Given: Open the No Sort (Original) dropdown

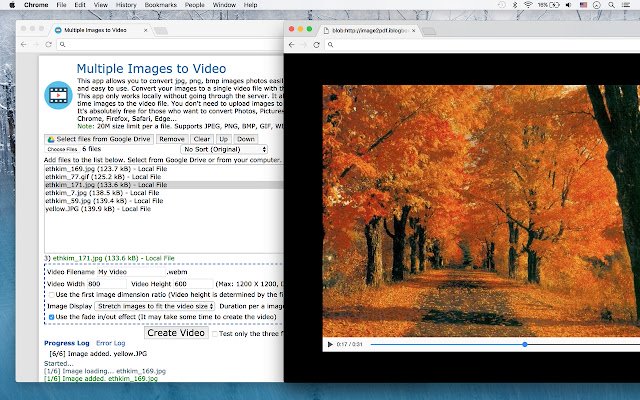Looking at the screenshot, I should coord(224,149).
